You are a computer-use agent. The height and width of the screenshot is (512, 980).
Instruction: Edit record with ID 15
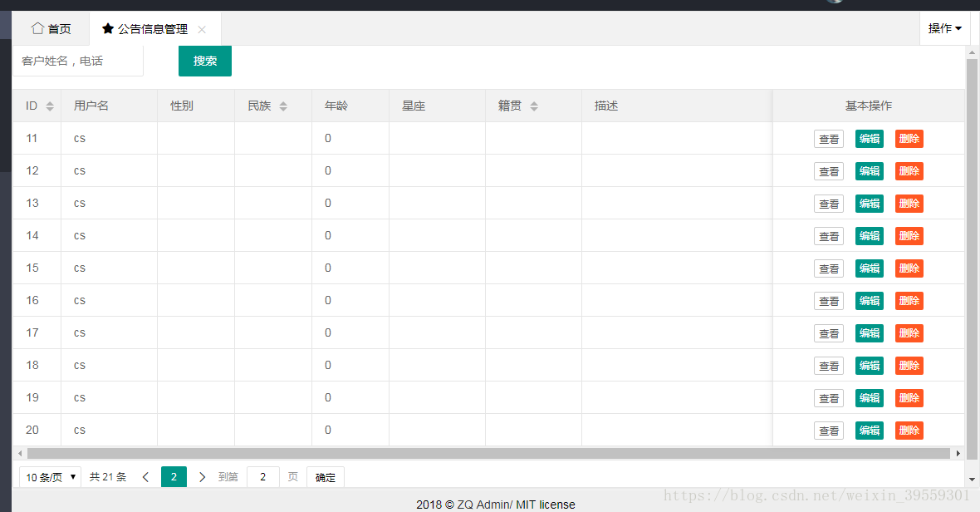tap(870, 268)
